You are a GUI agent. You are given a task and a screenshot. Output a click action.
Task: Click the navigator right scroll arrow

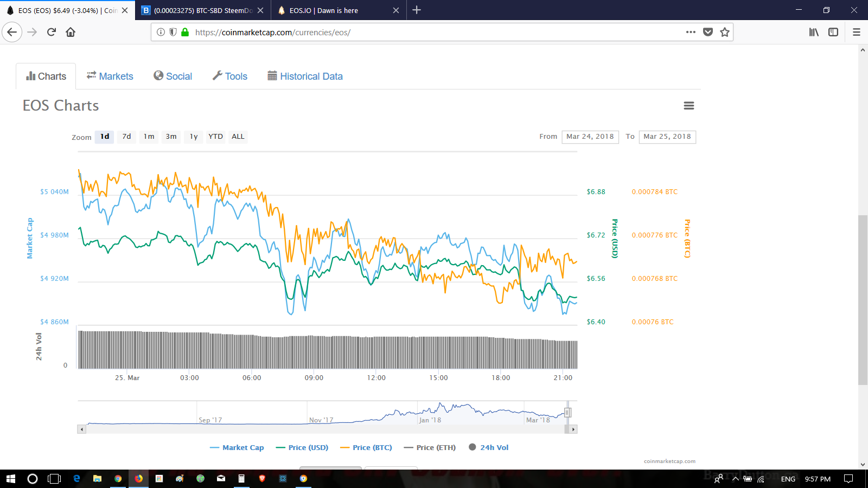573,429
